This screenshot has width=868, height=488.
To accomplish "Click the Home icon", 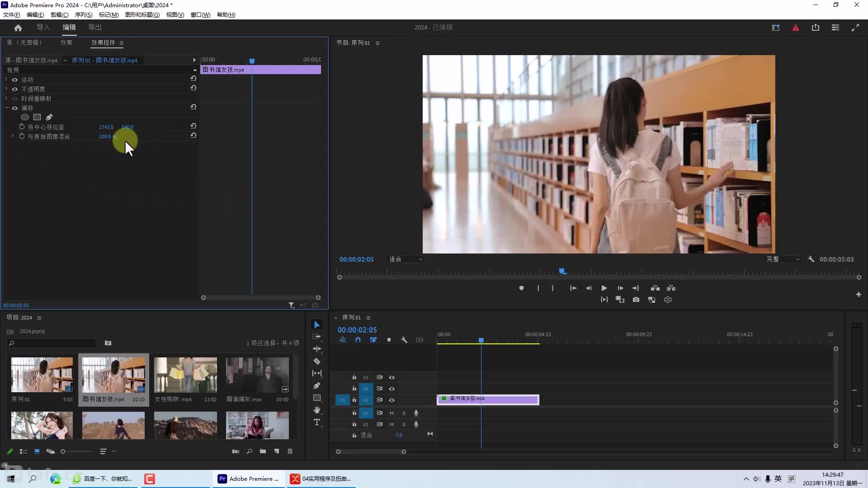I will [18, 28].
